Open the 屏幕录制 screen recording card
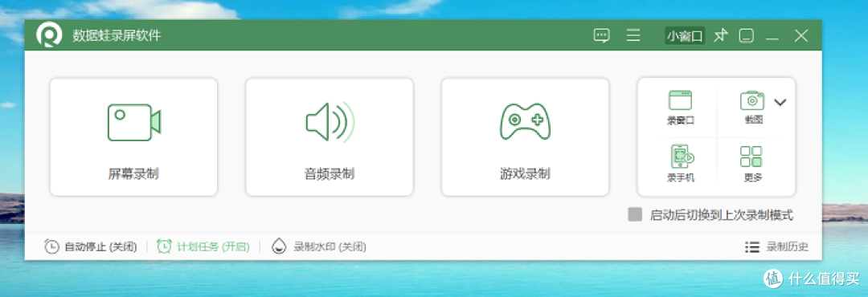 [x=133, y=136]
